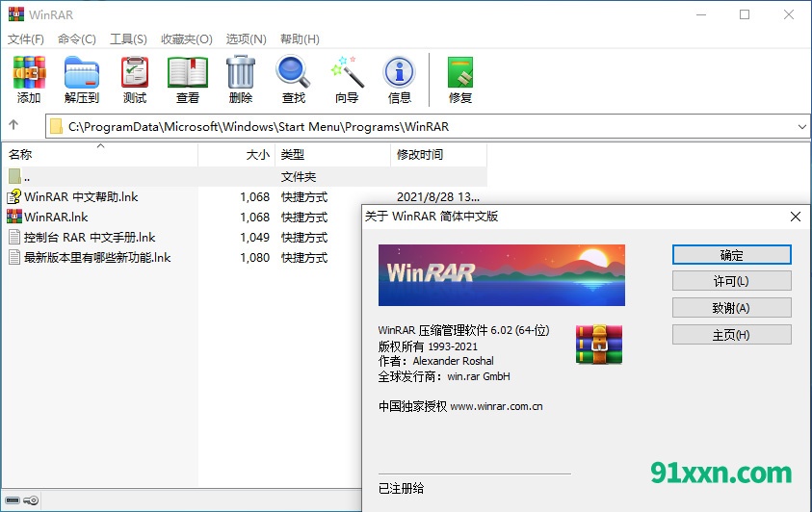Select file name WinRAR.lnk

pos(56,218)
